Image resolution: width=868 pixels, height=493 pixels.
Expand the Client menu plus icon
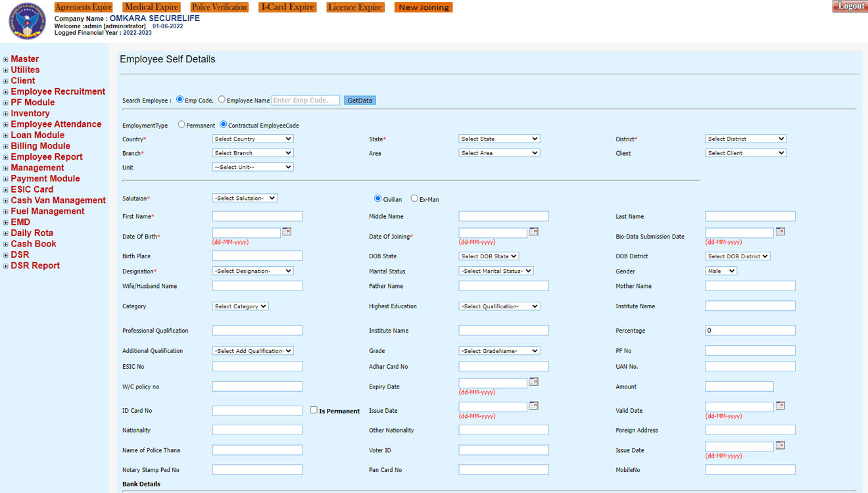pos(6,81)
